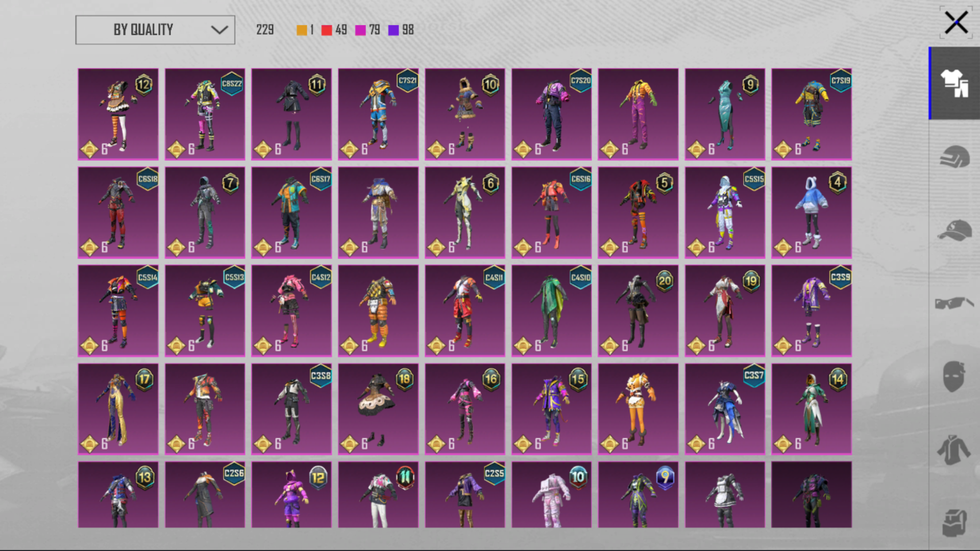
Task: Click the C5S15 season badge
Action: click(754, 179)
